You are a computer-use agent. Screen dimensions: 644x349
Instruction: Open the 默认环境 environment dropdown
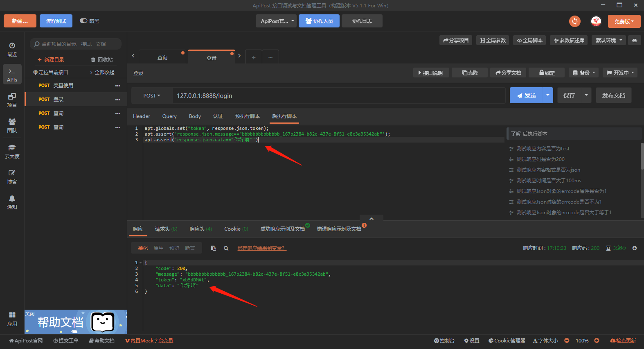pos(609,40)
